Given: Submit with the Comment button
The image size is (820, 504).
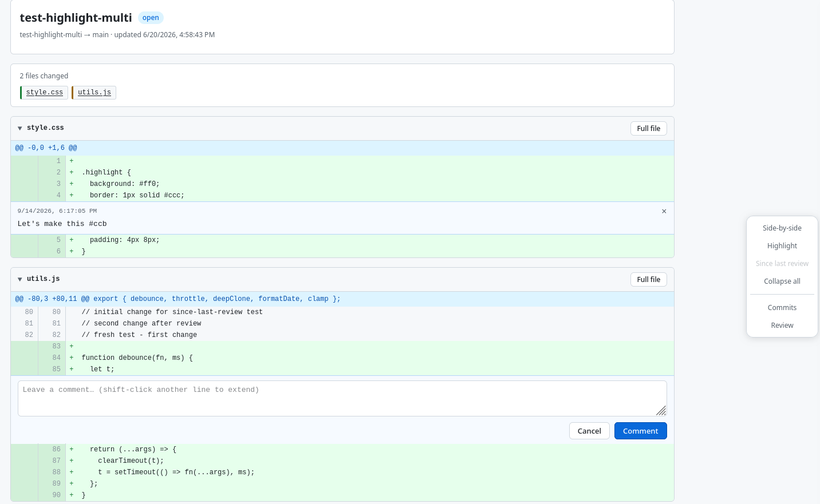Looking at the screenshot, I should 641,431.
